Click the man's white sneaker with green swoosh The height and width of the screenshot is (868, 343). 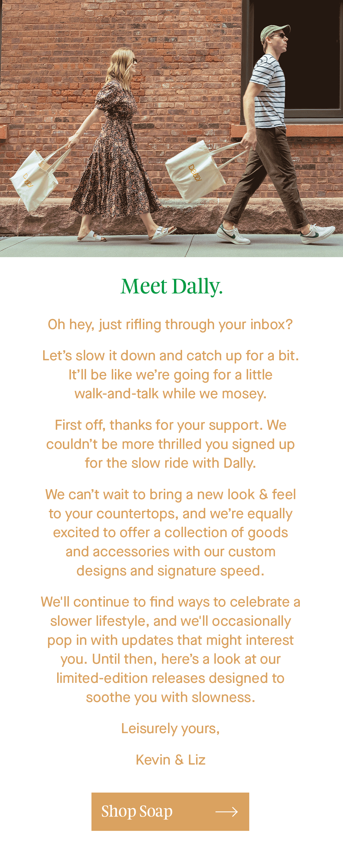[x=234, y=234]
